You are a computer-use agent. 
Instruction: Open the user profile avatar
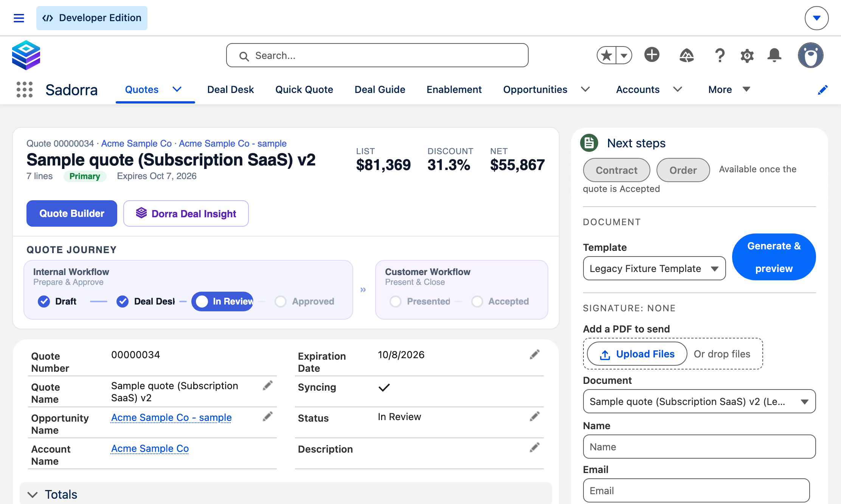click(810, 55)
